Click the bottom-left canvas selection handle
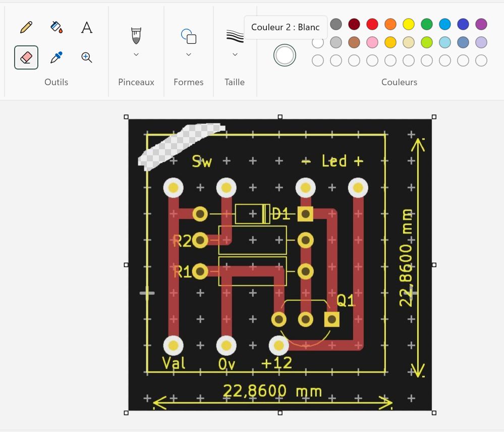This screenshot has width=504, height=432. (126, 413)
